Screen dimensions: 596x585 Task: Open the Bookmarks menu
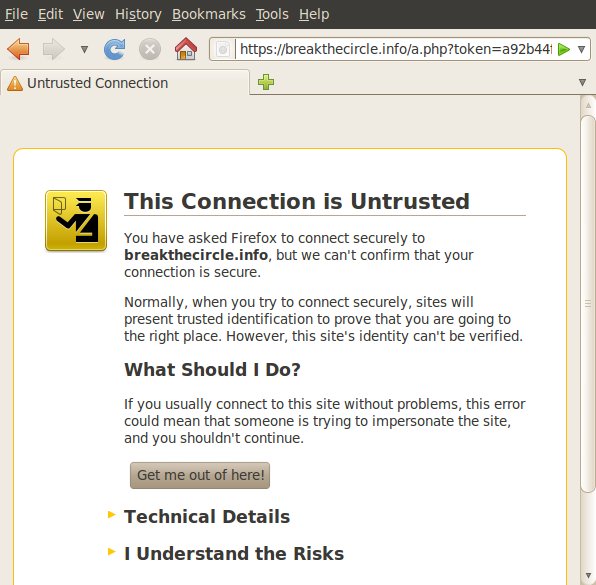(209, 14)
